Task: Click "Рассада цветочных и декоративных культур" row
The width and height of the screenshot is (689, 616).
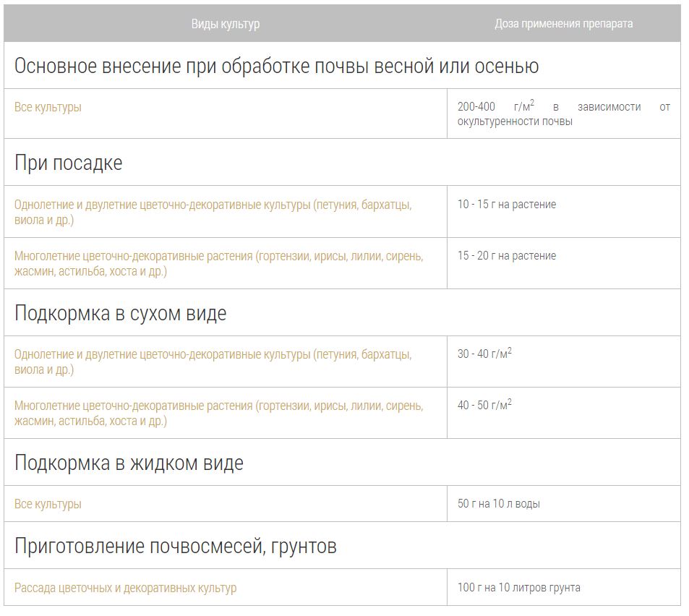Action: point(125,588)
